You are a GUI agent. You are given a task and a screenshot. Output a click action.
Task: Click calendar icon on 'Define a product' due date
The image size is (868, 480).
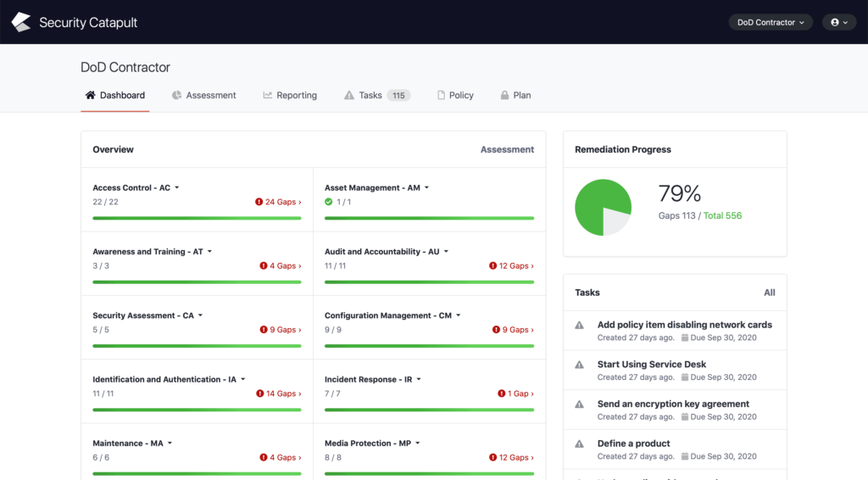point(685,457)
